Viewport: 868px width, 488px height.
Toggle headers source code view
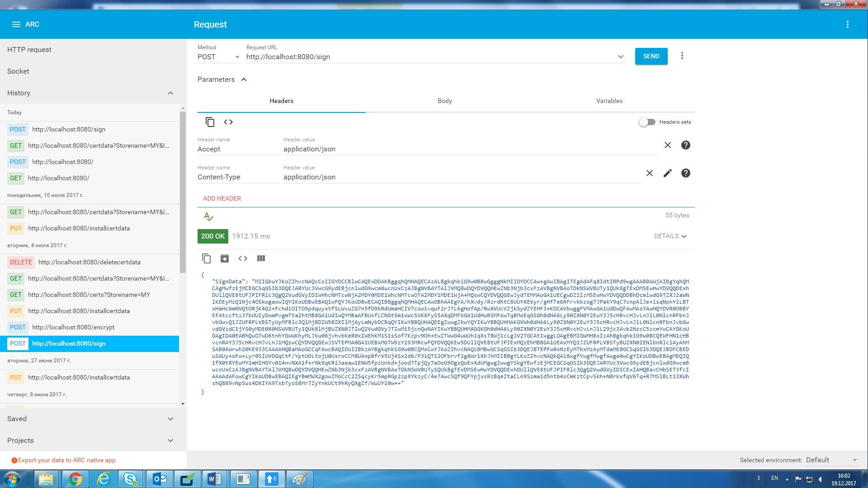[228, 122]
